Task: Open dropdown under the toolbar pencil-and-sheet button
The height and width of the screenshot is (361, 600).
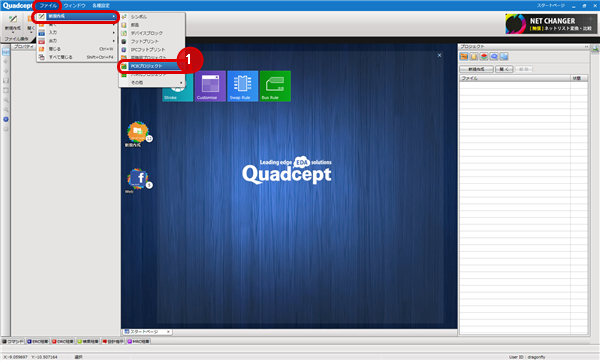Action: (13, 33)
